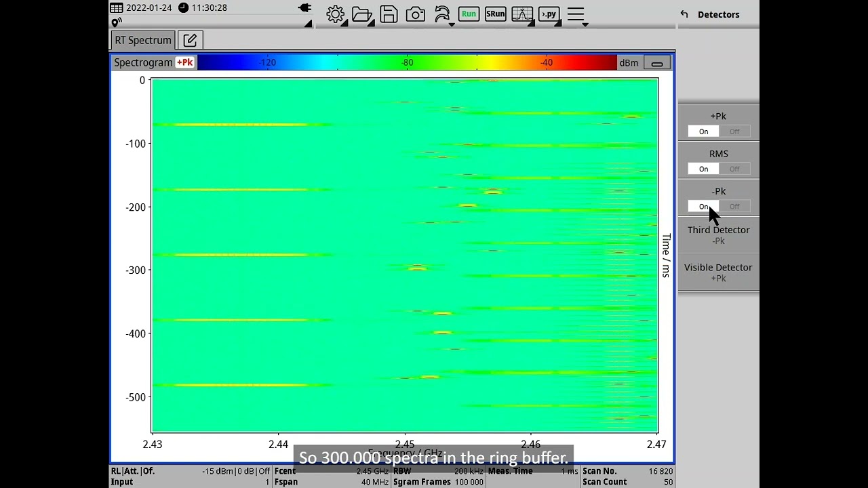
Task: Turn the RMS detector On
Action: coord(703,169)
